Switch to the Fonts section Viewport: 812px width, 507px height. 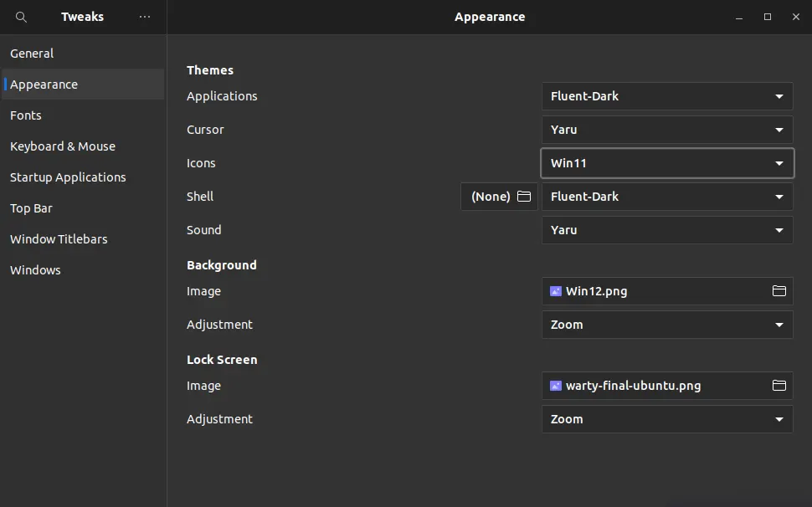coord(26,115)
